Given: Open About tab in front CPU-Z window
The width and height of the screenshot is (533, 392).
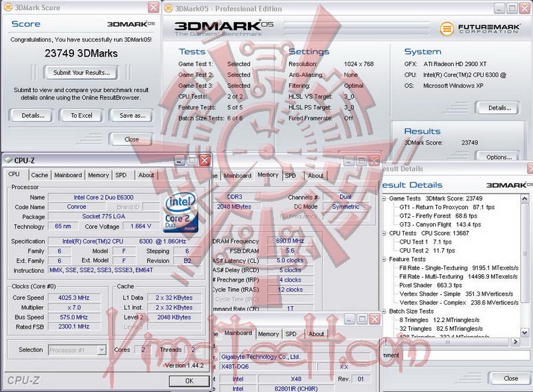Looking at the screenshot, I should (146, 175).
